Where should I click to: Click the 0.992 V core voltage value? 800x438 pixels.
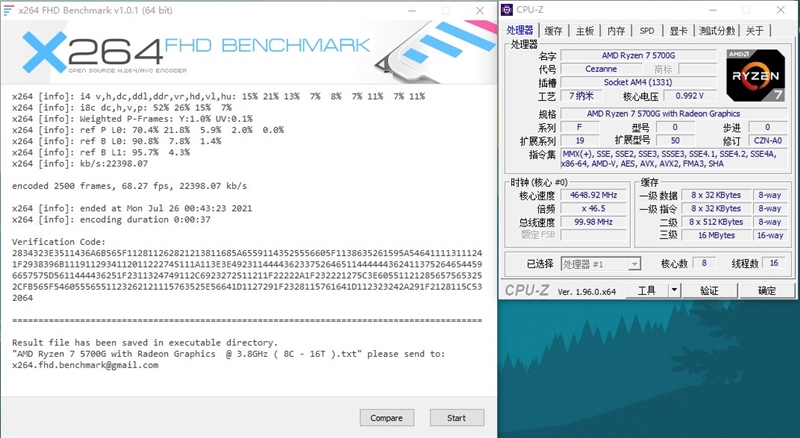pos(689,95)
